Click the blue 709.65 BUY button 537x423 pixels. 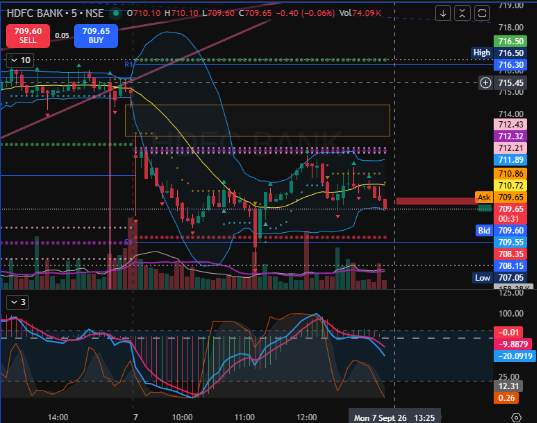(x=96, y=36)
